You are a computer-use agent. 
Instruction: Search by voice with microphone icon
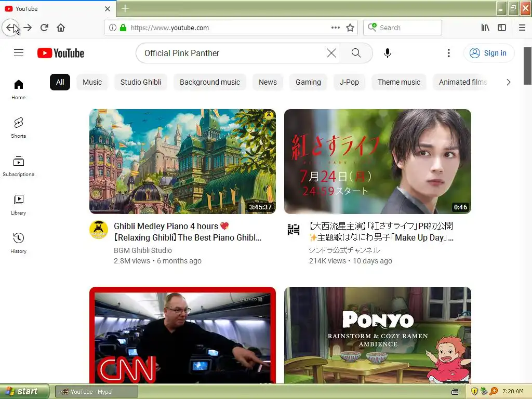coord(388,53)
